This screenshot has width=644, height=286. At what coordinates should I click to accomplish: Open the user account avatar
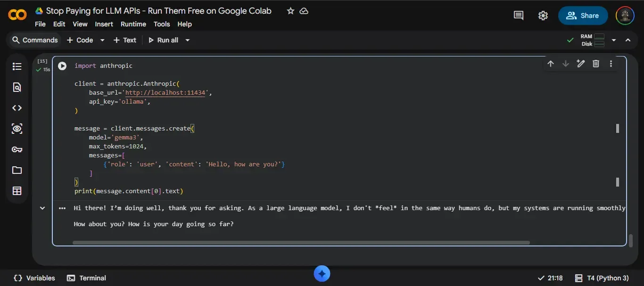point(625,16)
